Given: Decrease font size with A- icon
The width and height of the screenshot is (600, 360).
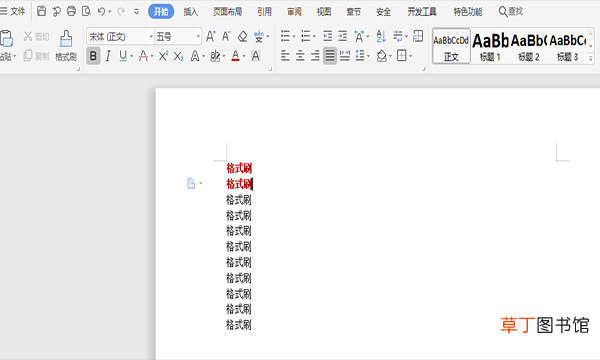Looking at the screenshot, I should (x=226, y=36).
